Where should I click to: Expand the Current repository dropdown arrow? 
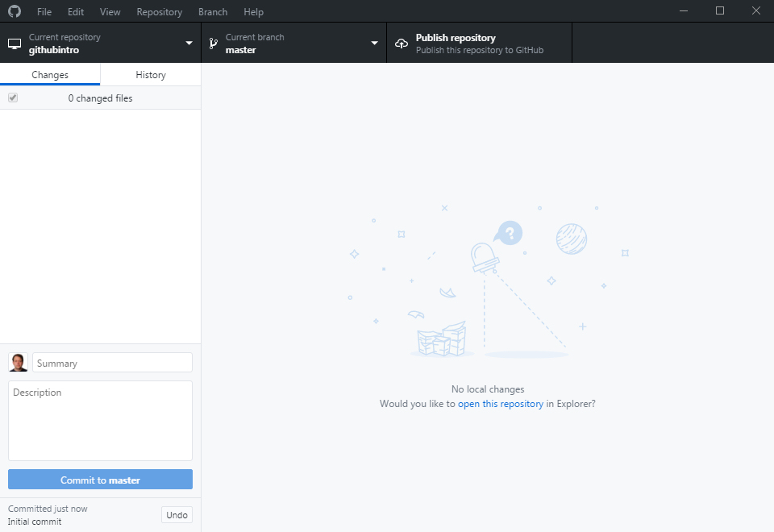[189, 43]
